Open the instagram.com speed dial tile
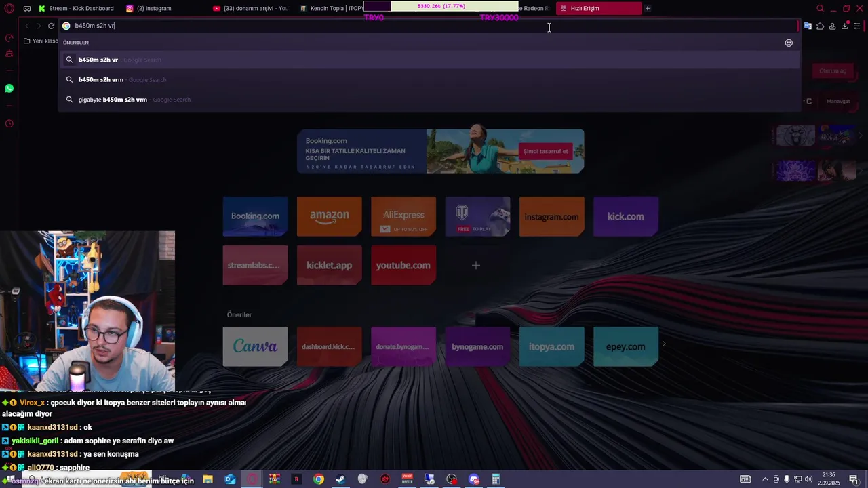The width and height of the screenshot is (868, 488). 551,216
